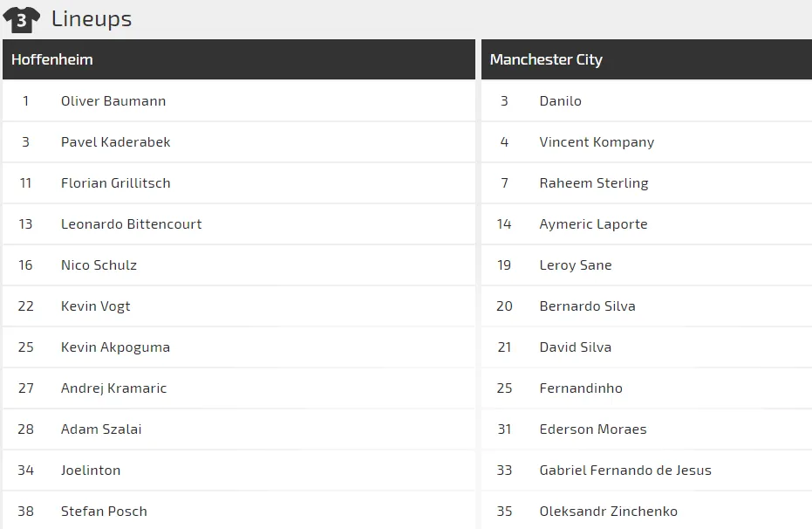Click player Pavel Kaderabek
Screen dimensions: 812x529
click(x=115, y=142)
